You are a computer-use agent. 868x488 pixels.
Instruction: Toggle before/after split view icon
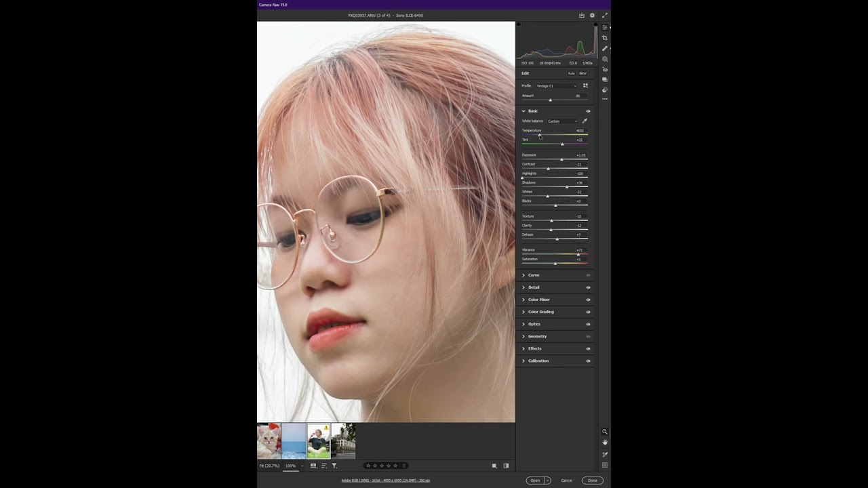click(x=506, y=466)
